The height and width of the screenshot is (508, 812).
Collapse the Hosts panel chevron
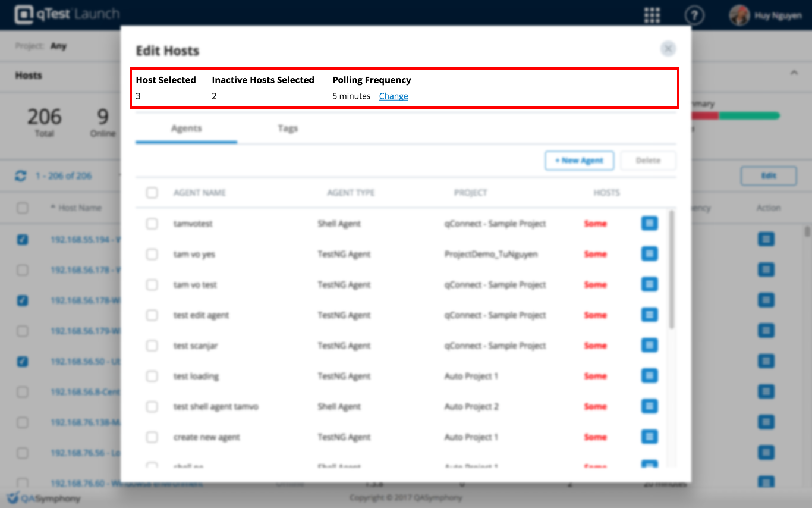[x=794, y=73]
